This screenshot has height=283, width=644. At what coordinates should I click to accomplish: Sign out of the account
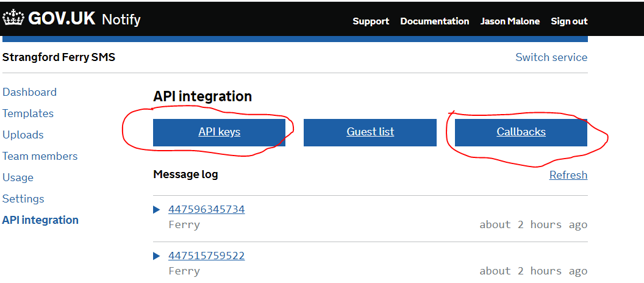pos(569,21)
